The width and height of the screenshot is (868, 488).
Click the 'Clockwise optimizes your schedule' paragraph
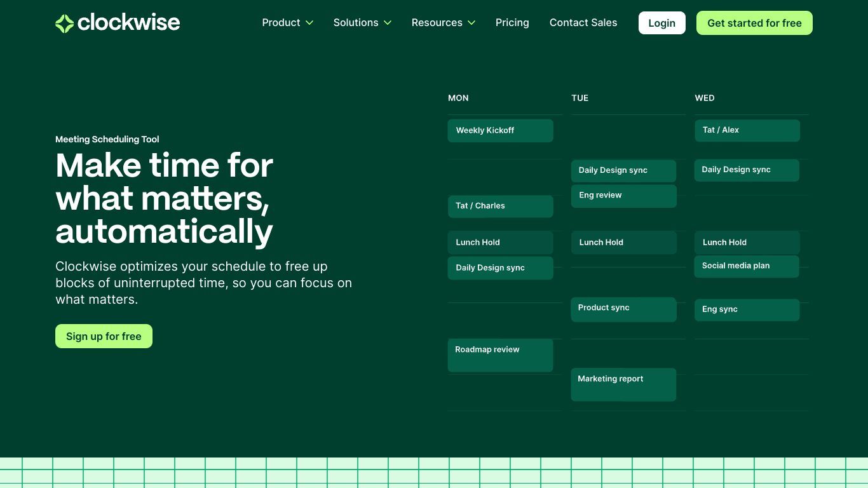pyautogui.click(x=203, y=283)
